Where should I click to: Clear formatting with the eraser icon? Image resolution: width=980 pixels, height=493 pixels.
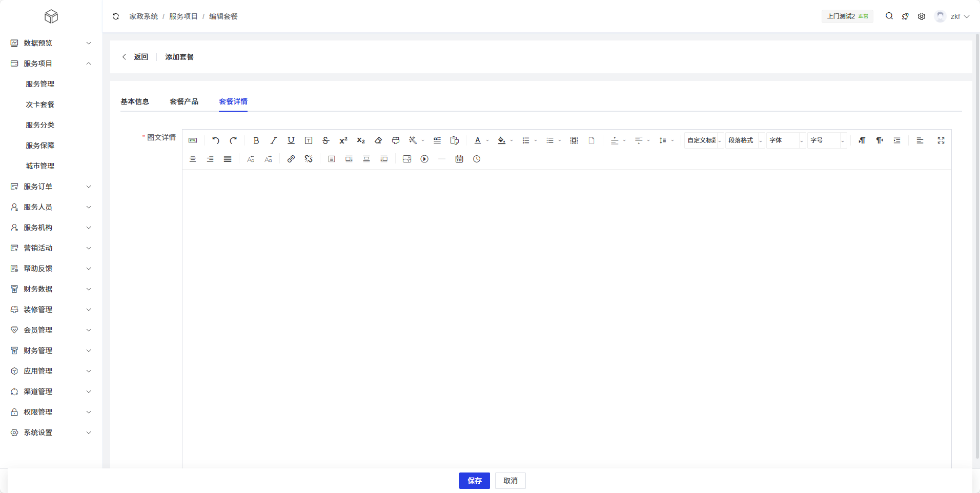(x=378, y=140)
